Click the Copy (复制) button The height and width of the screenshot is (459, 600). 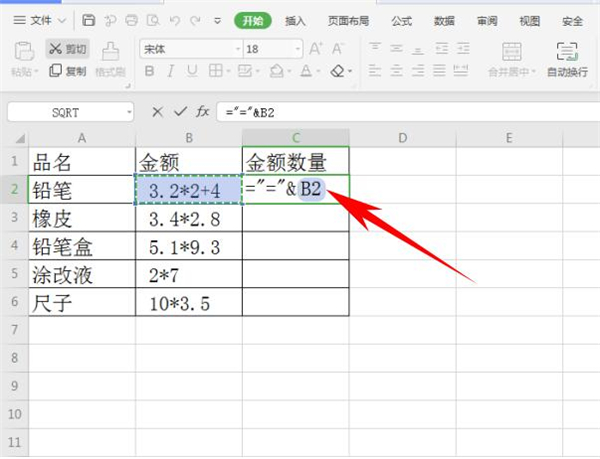(x=67, y=71)
